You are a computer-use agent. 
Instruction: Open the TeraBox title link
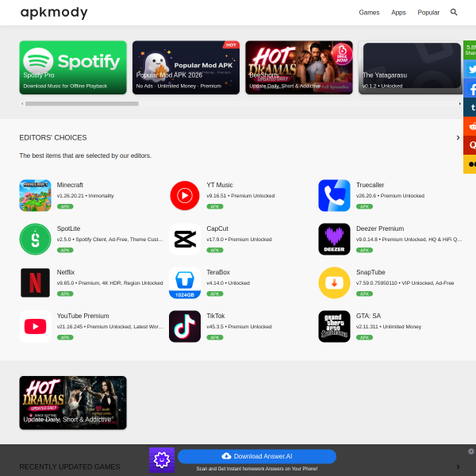click(218, 272)
